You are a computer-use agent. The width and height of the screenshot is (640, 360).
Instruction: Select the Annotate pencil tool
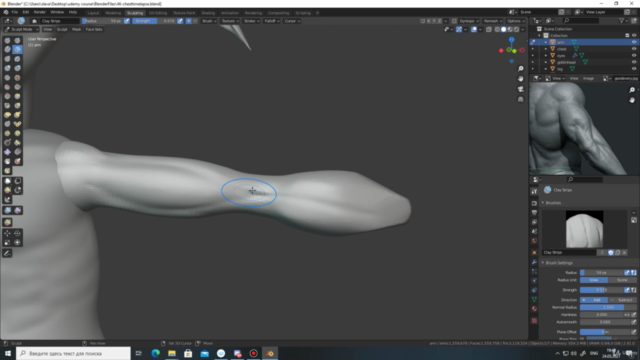point(7,253)
